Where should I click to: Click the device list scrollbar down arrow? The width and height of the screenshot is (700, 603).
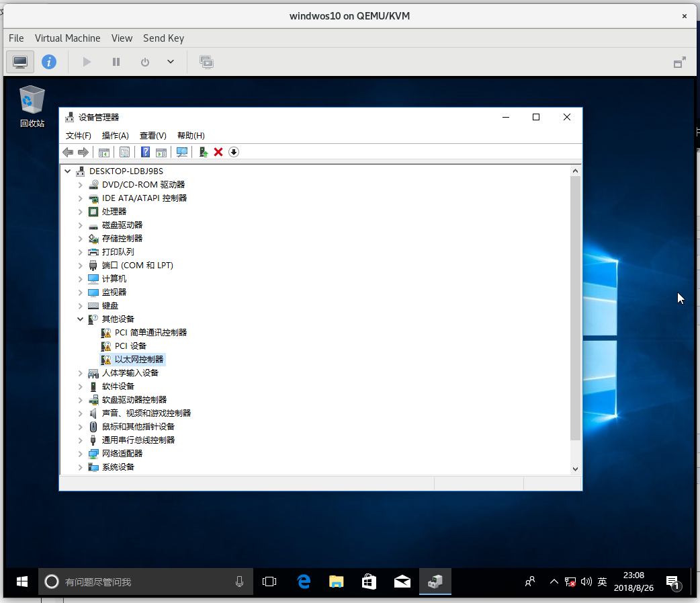coord(575,469)
